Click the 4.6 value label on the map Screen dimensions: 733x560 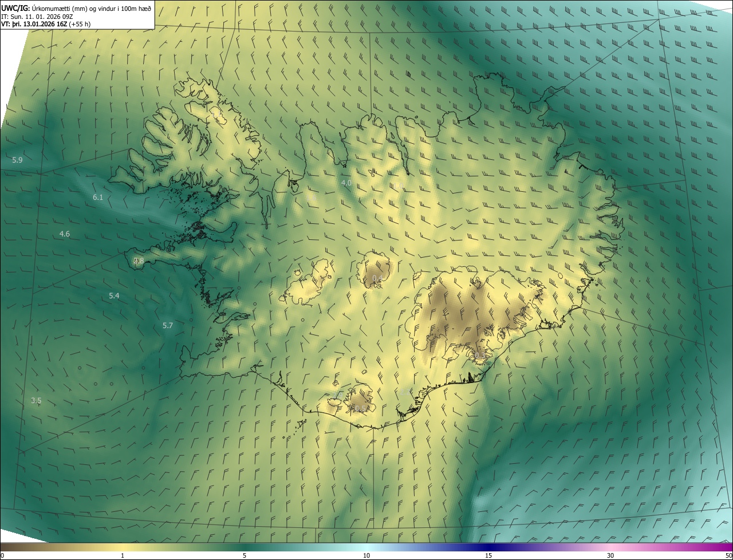click(64, 234)
